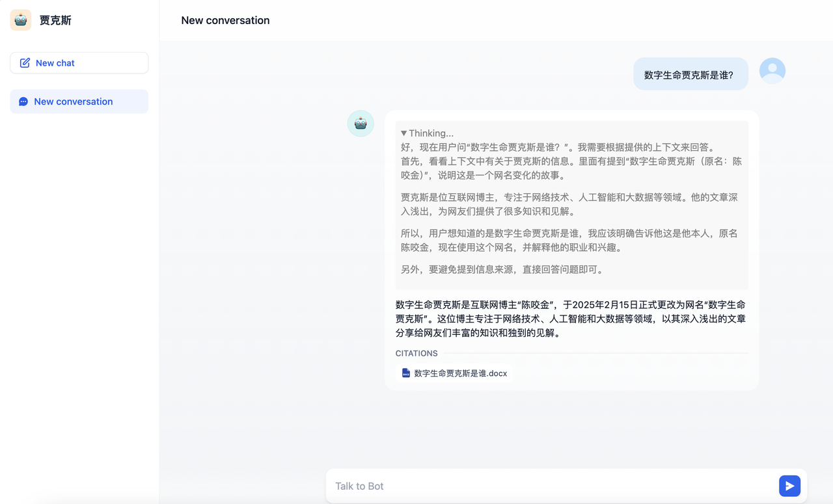833x504 pixels.
Task: Click the user avatar icon
Action: tap(772, 71)
